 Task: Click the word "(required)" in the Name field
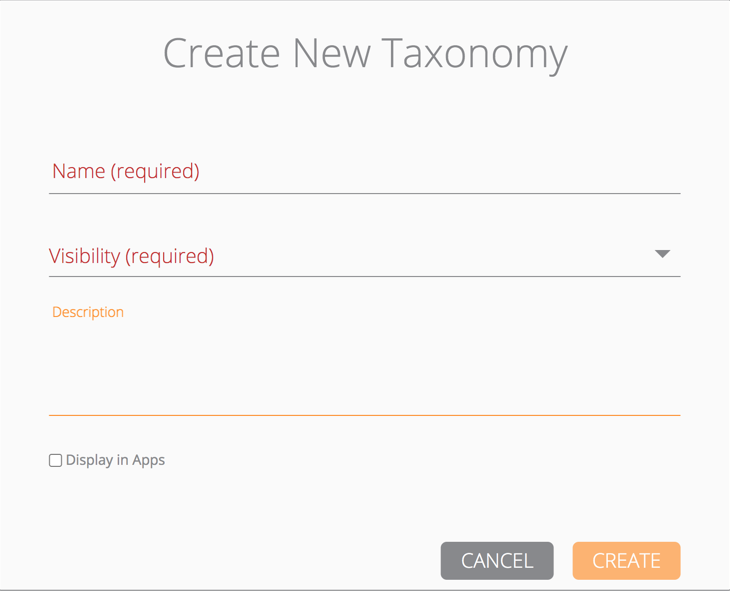155,171
